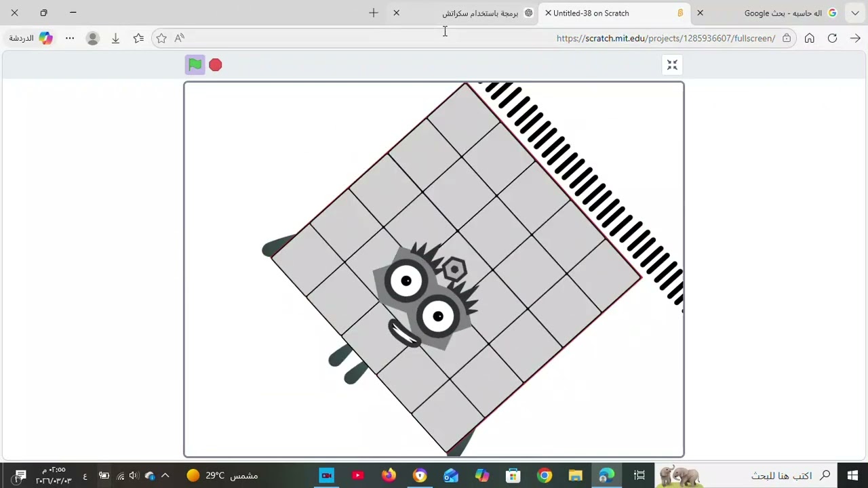
Task: Close the برمجة باستخدام سكراتش tab
Action: (397, 13)
